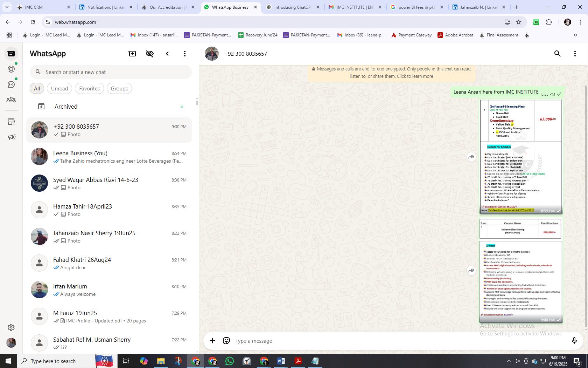Go back in browser history
The image size is (588, 368).
8,22
